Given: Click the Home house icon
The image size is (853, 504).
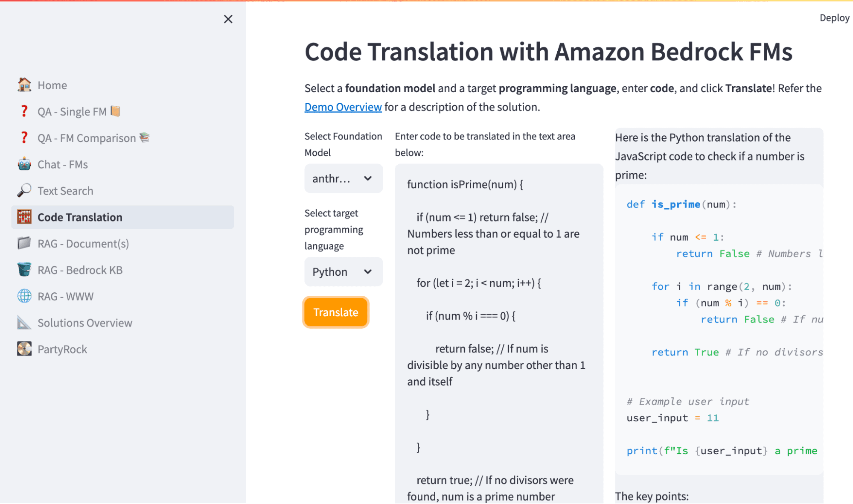Looking at the screenshot, I should click(24, 85).
